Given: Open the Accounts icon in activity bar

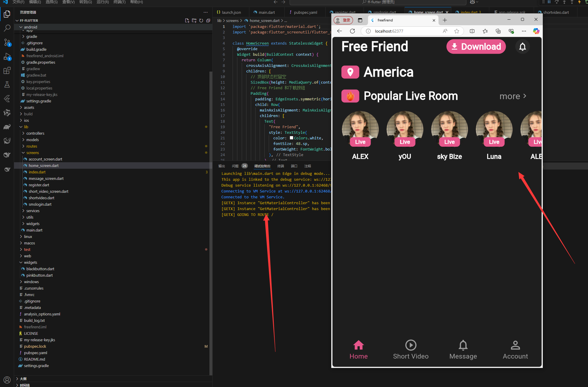Looking at the screenshot, I should click(x=7, y=380).
